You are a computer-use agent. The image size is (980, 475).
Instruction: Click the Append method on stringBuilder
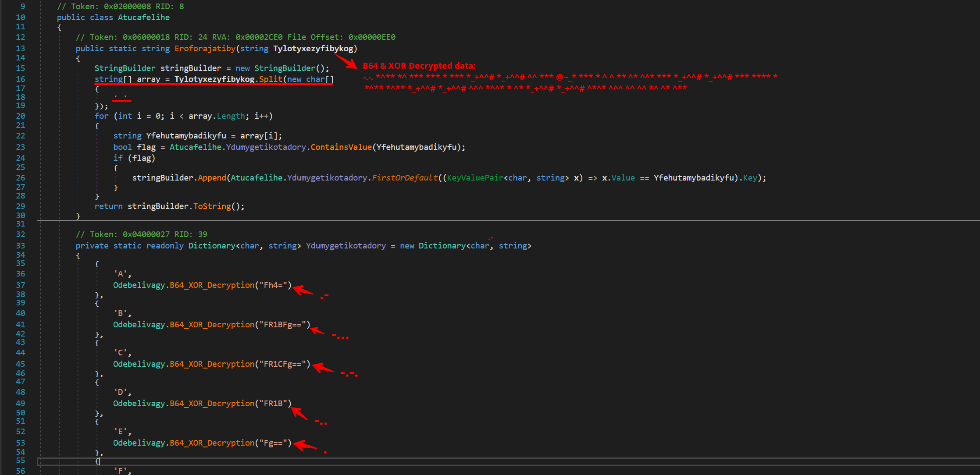point(212,178)
